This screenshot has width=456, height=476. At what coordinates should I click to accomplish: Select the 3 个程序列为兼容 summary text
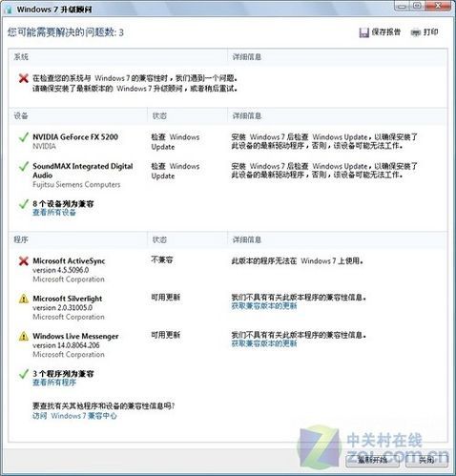tap(63, 374)
